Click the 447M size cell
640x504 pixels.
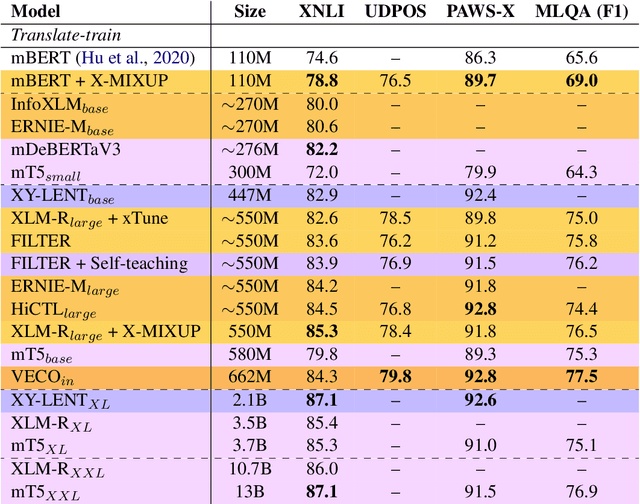(249, 195)
